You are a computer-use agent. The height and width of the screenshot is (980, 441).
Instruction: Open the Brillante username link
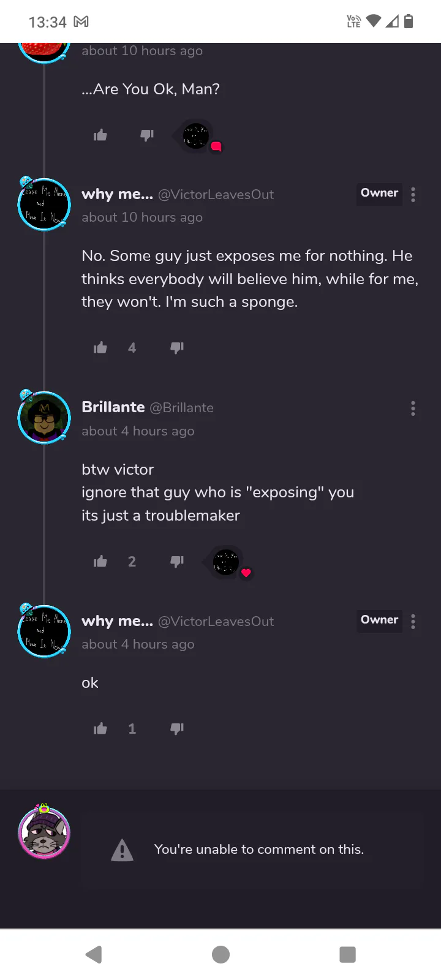[x=113, y=407]
